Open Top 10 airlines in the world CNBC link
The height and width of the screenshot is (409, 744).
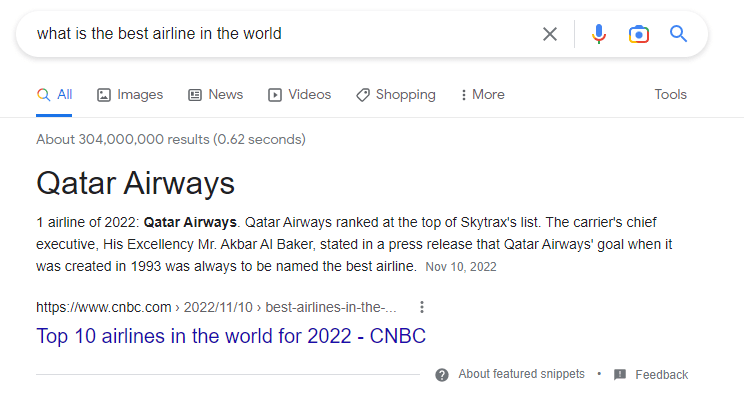[x=231, y=336]
